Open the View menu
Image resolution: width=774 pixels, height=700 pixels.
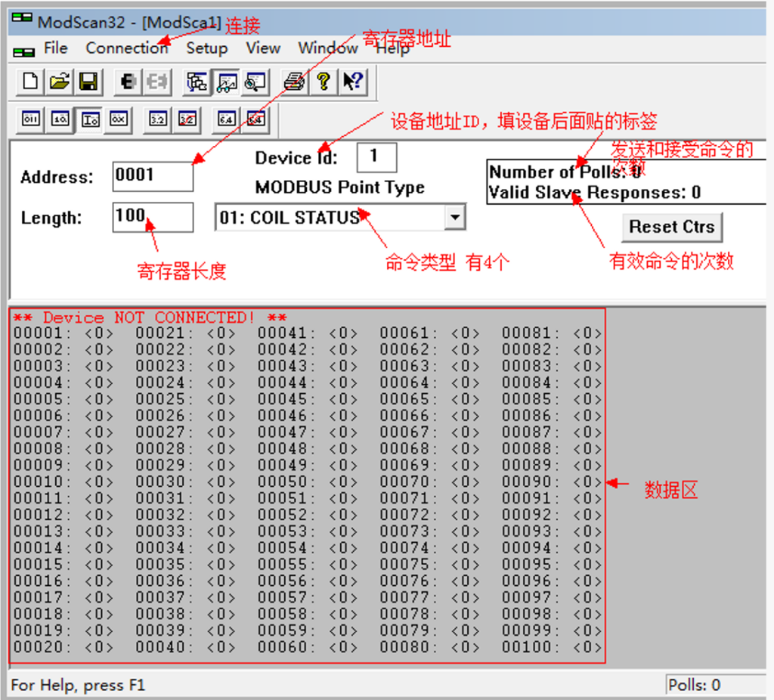coord(263,48)
